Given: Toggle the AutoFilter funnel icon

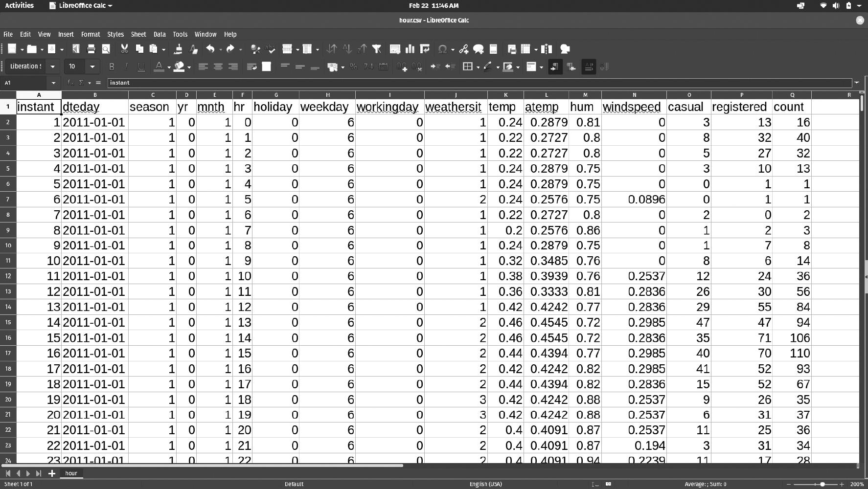Looking at the screenshot, I should pyautogui.click(x=377, y=49).
